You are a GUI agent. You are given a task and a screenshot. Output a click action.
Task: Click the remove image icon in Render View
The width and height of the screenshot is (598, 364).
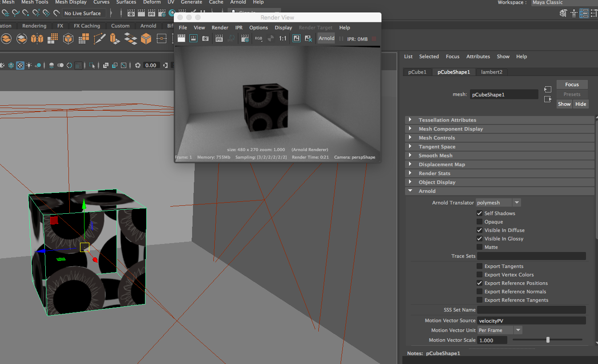tap(308, 39)
